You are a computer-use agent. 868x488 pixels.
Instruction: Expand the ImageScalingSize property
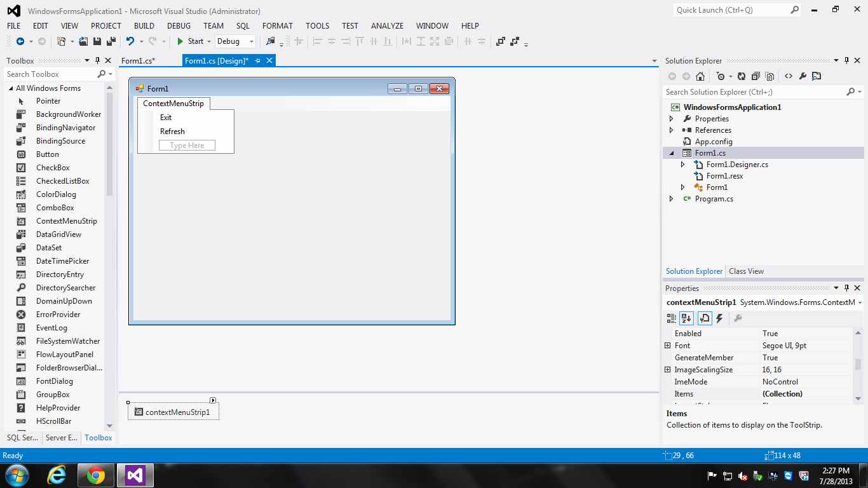pos(667,370)
